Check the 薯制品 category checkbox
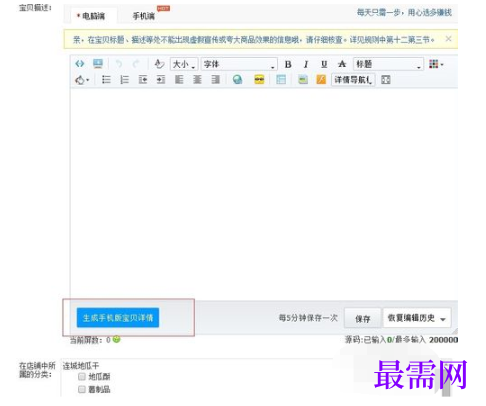Viewport: 486px width, 406px height. (x=82, y=389)
